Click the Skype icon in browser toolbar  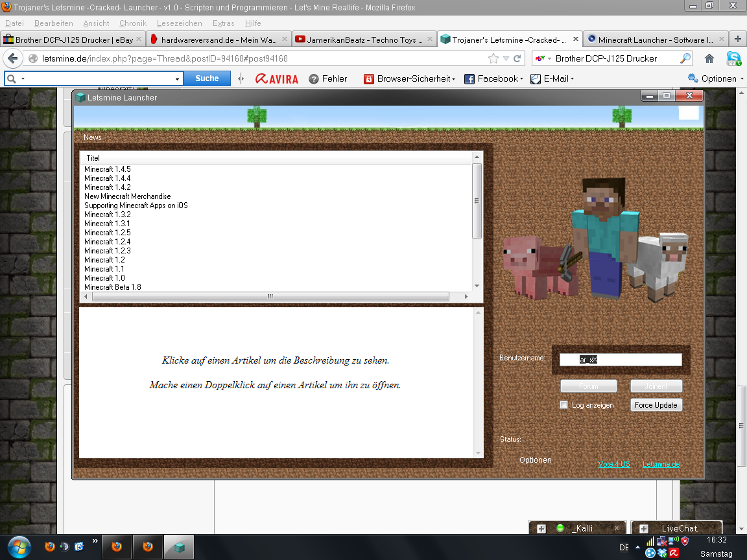[x=733, y=58]
